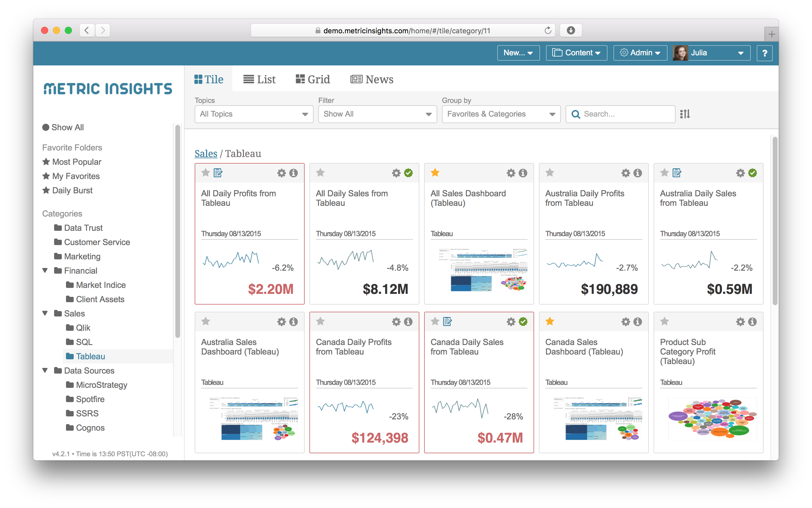This screenshot has width=812, height=508.
Task: Open the Show All filter dropdown
Action: (x=377, y=114)
